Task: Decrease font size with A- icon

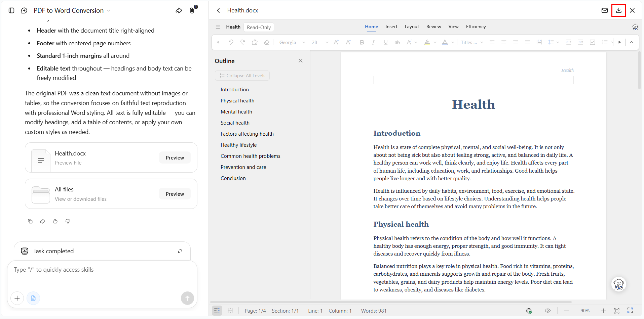Action: [x=348, y=42]
